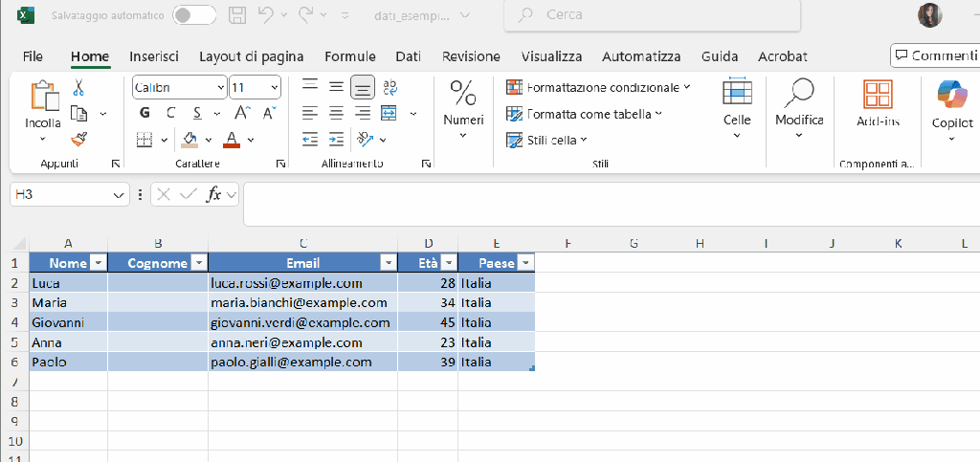Click the Cerca search box
Screen dimensions: 980x462
pos(653,15)
